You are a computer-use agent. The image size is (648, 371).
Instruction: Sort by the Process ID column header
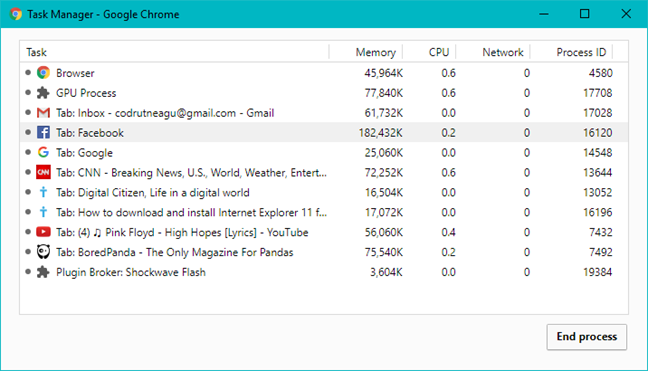(572, 52)
